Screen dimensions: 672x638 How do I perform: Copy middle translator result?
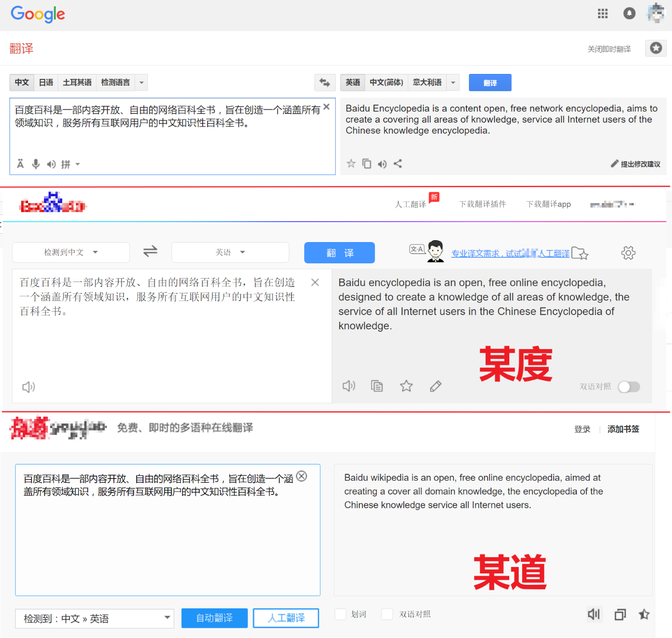(377, 386)
